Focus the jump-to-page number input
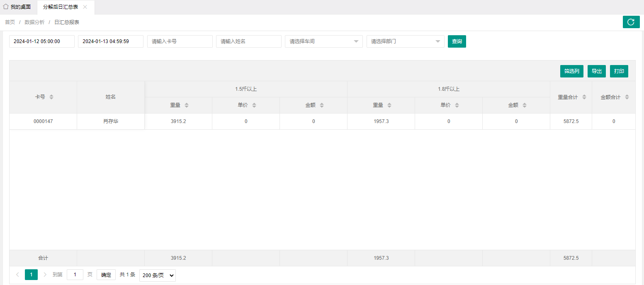Viewport: 644px width, 285px height. 75,275
